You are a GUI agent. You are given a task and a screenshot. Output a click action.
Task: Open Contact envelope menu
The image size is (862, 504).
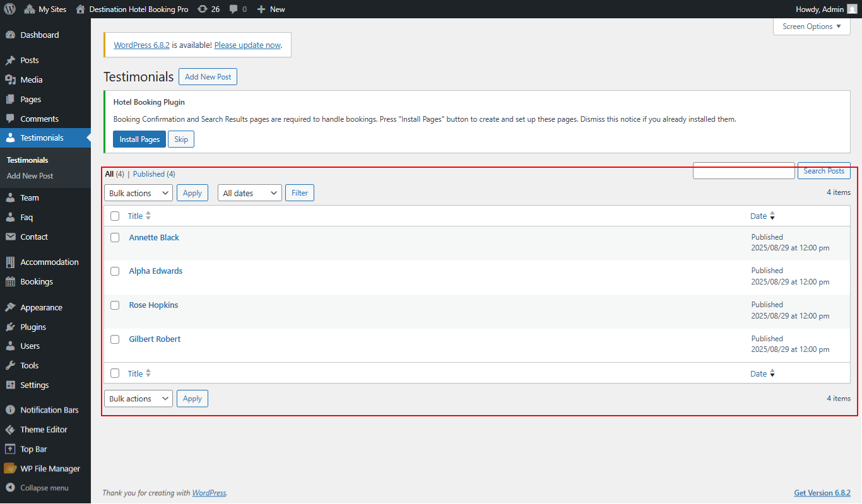click(x=45, y=237)
